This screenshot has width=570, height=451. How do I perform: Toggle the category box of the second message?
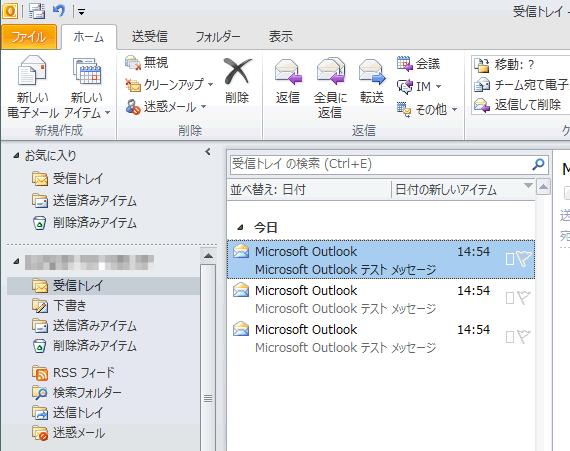coord(510,298)
